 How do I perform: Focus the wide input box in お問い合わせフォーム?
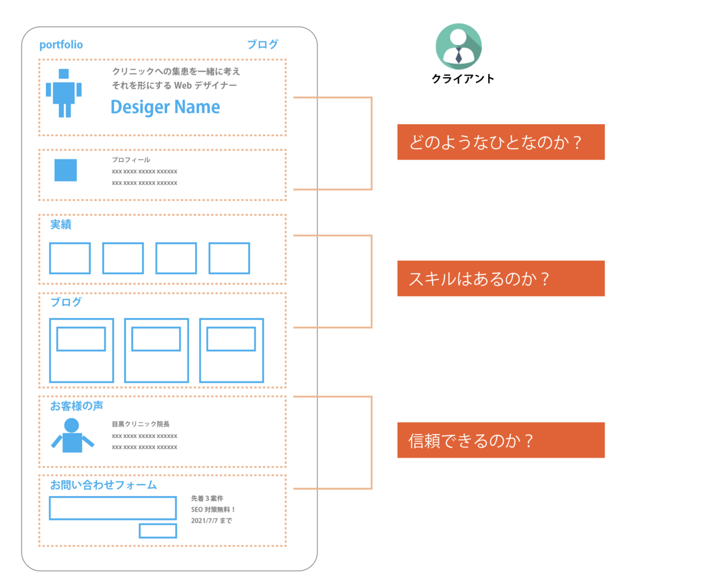point(113,508)
